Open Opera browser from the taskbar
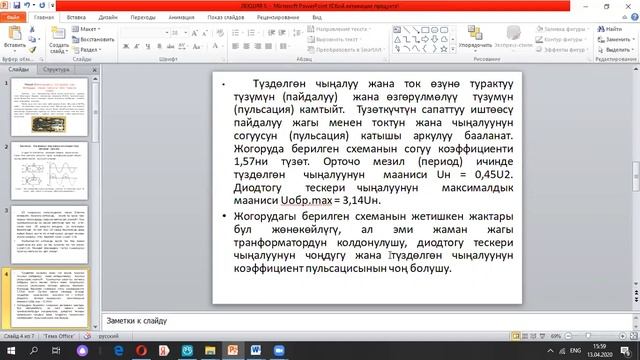Screen dimensions: 640x360 click(142, 350)
